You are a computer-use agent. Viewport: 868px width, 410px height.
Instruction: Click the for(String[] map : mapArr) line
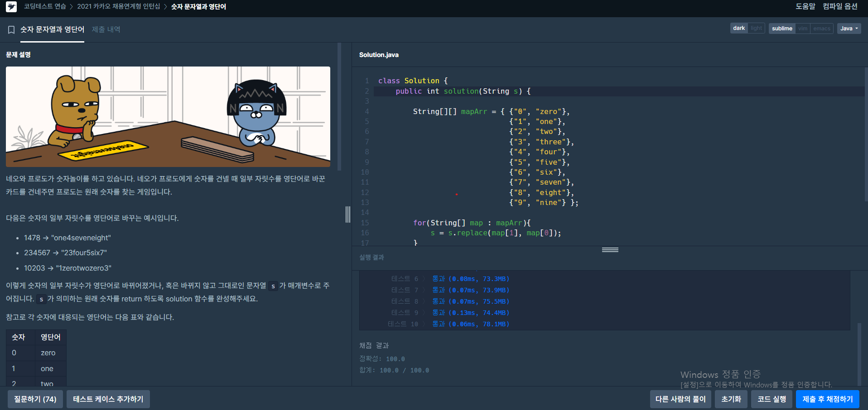(472, 223)
